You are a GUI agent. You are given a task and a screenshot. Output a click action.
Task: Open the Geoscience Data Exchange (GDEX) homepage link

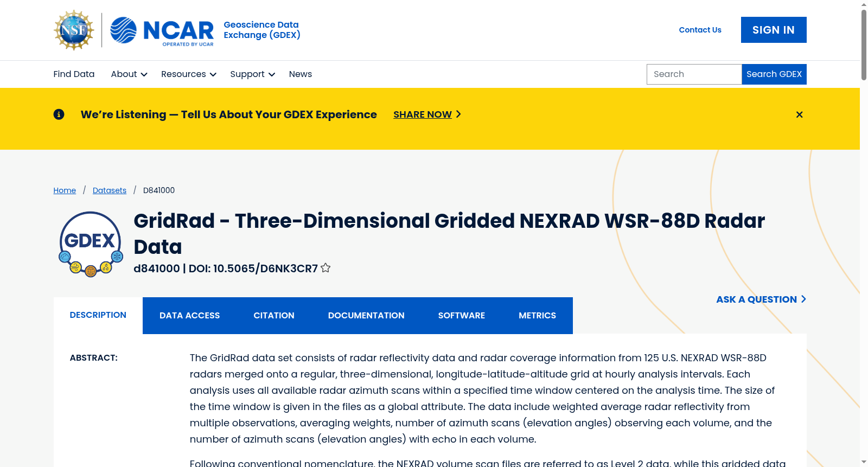(262, 30)
